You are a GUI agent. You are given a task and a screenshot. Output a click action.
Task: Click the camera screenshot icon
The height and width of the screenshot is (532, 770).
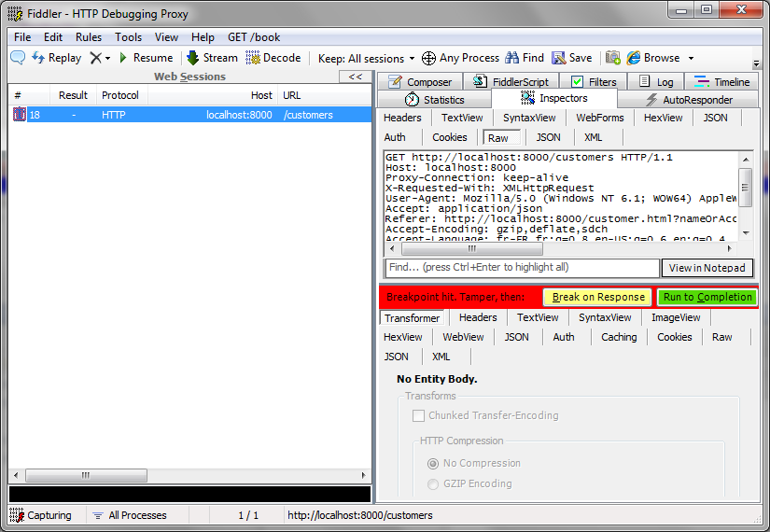point(612,58)
